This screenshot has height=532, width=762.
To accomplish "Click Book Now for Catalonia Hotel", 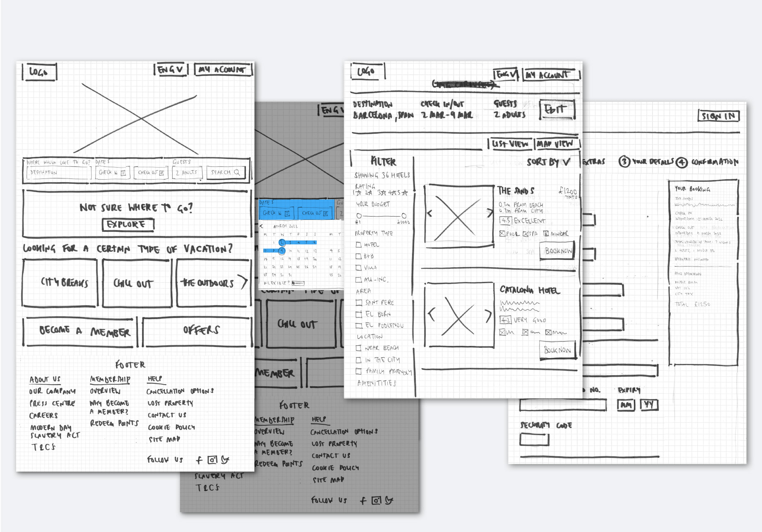I will (x=557, y=350).
